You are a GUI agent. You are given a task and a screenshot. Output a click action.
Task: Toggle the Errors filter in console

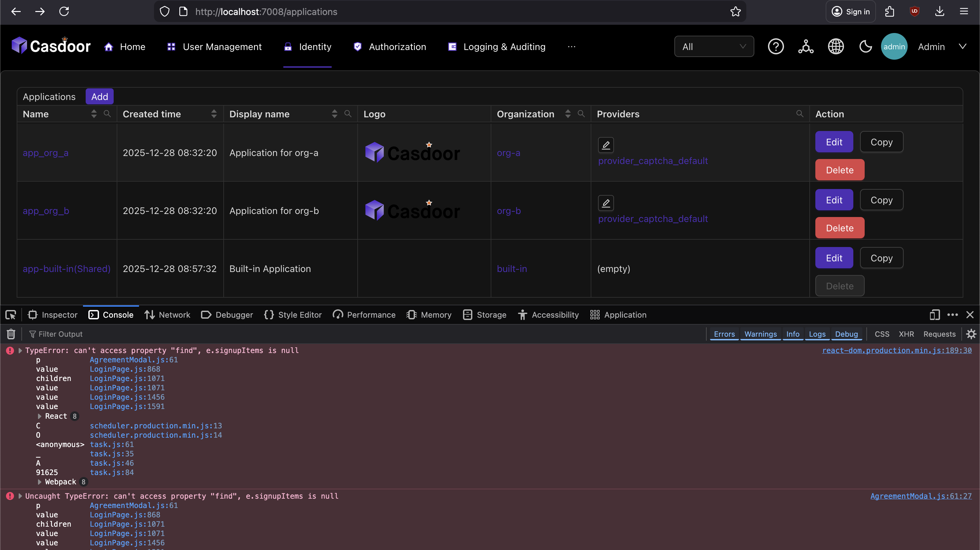[x=724, y=334]
